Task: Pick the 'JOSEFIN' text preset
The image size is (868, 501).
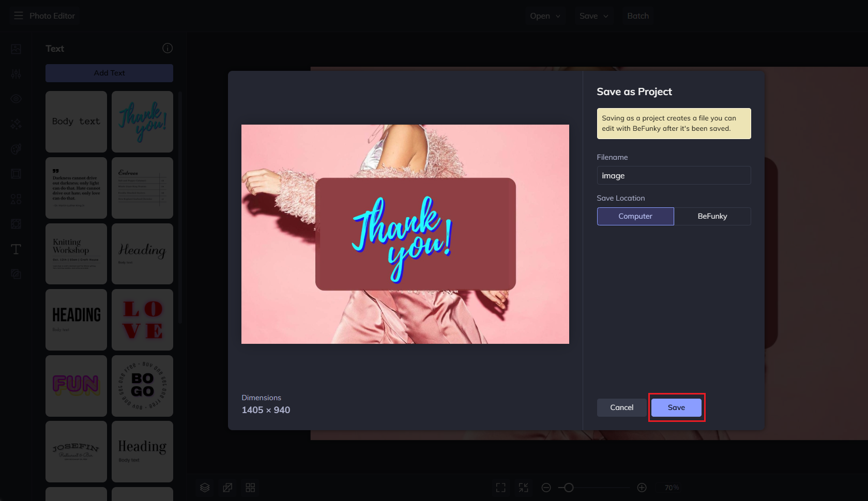Action: [x=76, y=451]
